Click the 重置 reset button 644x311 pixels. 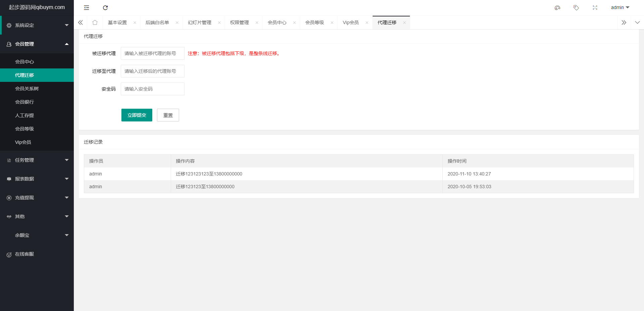click(168, 115)
